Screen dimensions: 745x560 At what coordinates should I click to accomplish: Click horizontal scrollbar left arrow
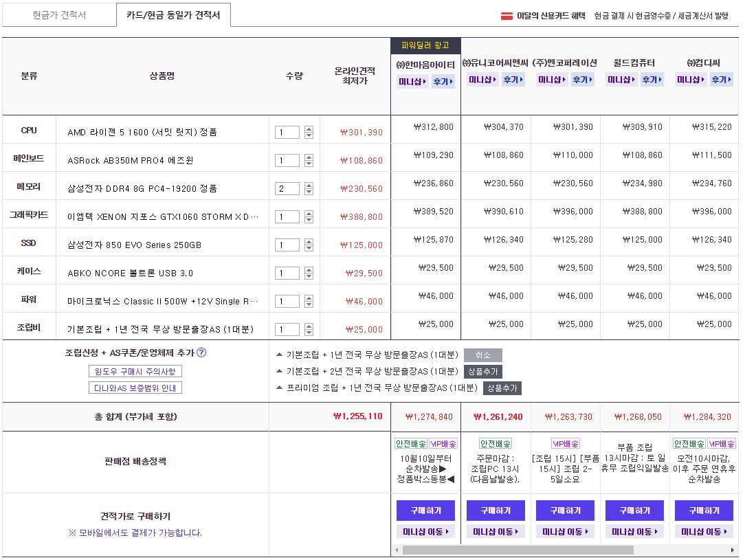point(397,550)
